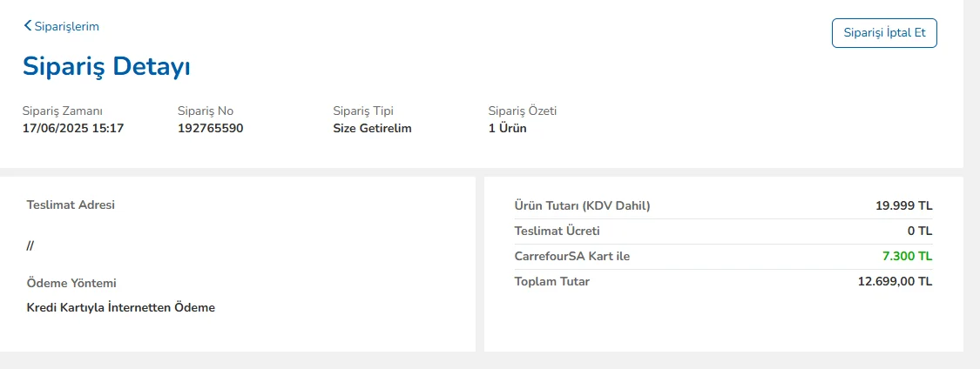Click the Ürün Tutarı 19.999 TL amount
Screen dimensions: 980x369
pos(903,205)
